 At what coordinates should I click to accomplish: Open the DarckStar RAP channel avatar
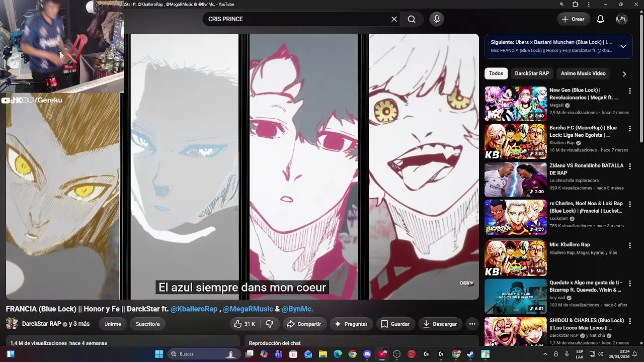(12, 323)
